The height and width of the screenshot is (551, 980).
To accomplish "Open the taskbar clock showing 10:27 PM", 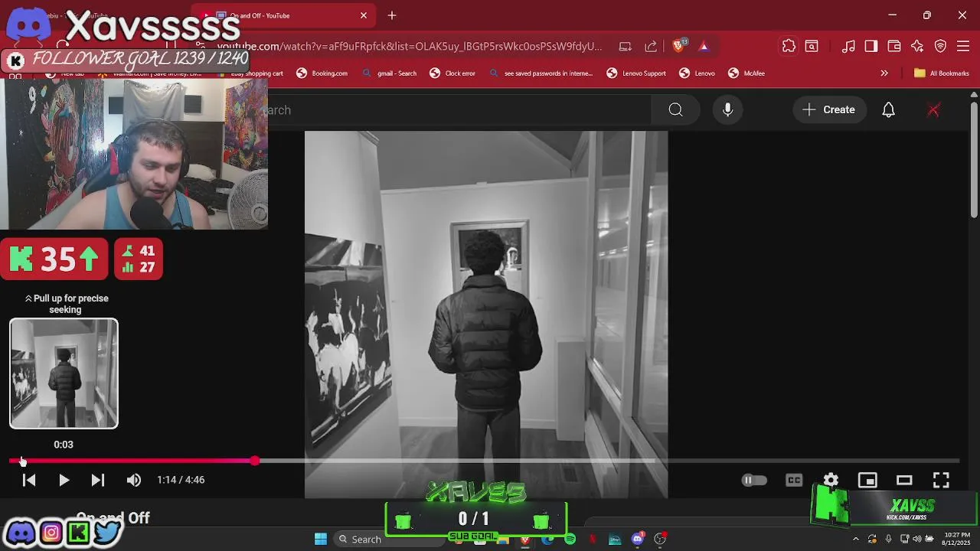I will point(957,539).
